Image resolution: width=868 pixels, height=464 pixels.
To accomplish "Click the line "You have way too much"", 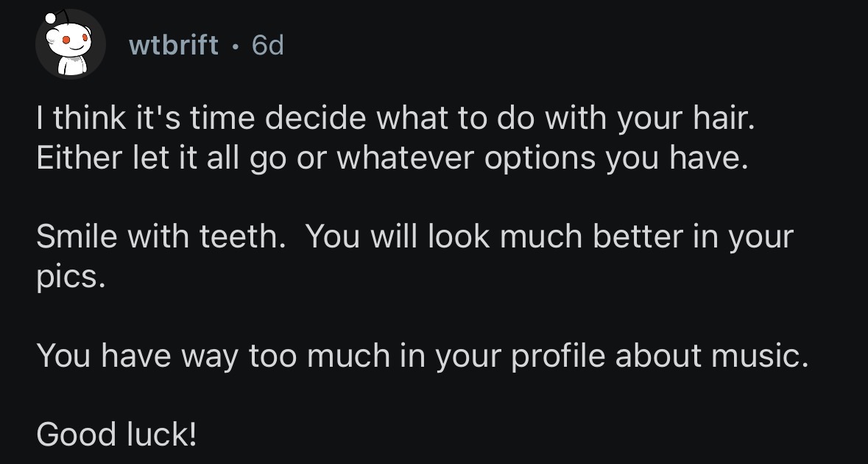I will pos(422,356).
